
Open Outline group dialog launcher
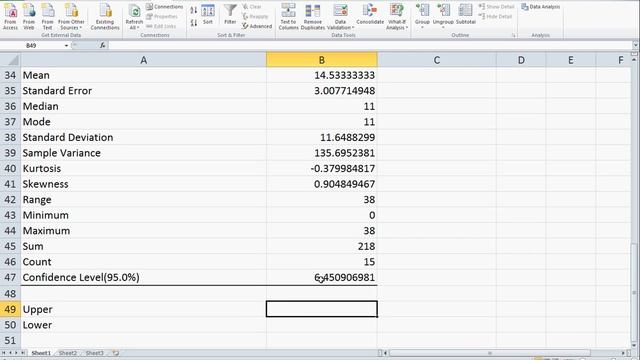[513, 36]
